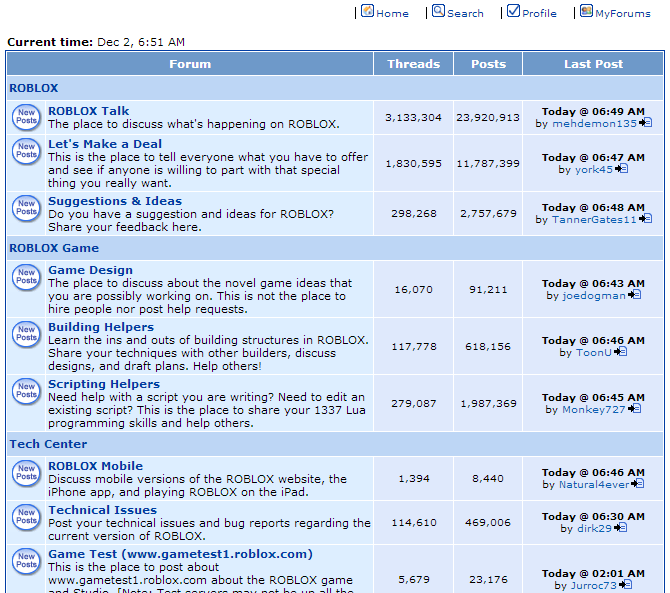The image size is (670, 593).
Task: Open the Game Design forum
Action: pos(90,270)
